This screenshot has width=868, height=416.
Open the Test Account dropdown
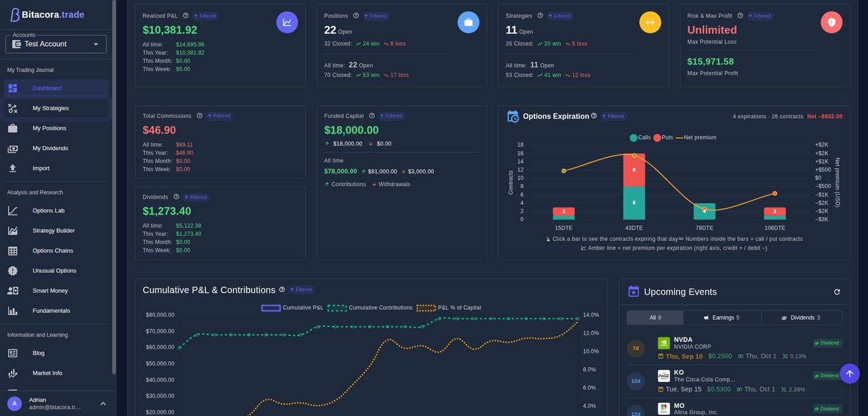point(56,44)
